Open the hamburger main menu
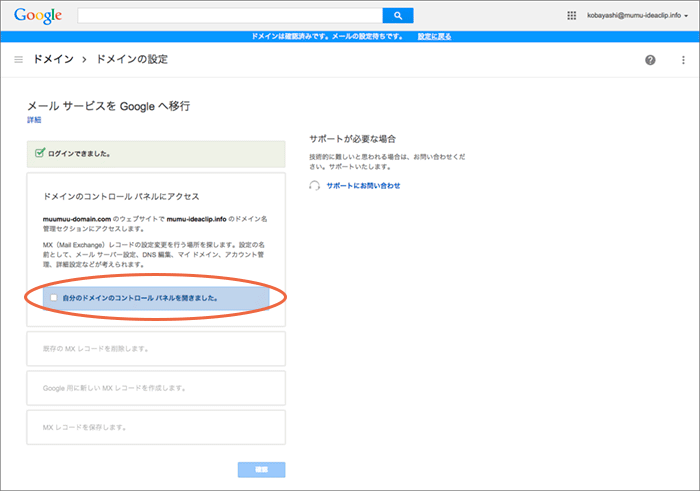Image resolution: width=700 pixels, height=491 pixels. [x=18, y=59]
